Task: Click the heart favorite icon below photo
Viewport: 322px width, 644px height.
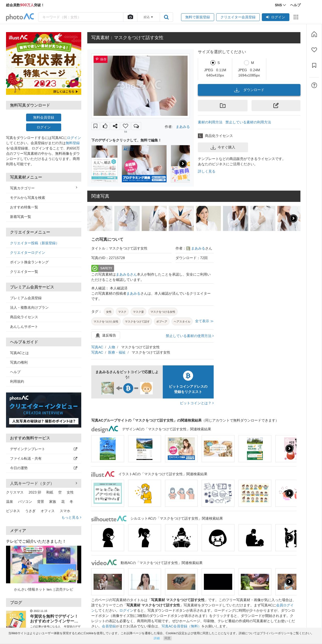Action: point(126,126)
